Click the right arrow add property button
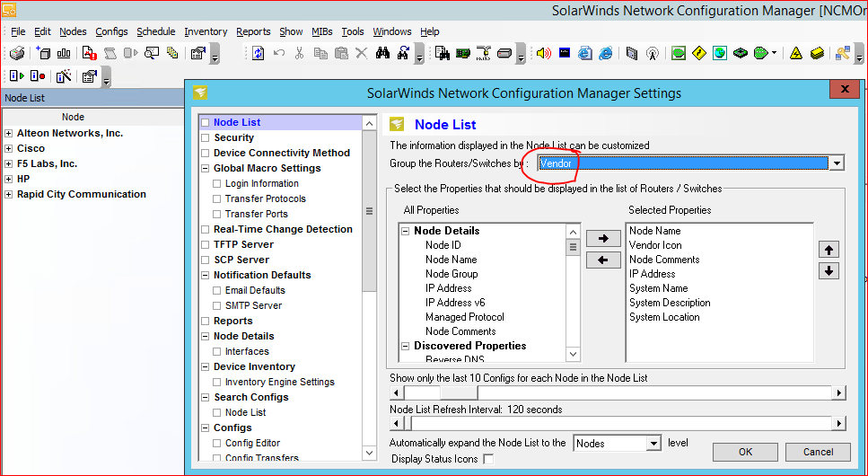Screen dimensions: 868x476 (x=603, y=238)
